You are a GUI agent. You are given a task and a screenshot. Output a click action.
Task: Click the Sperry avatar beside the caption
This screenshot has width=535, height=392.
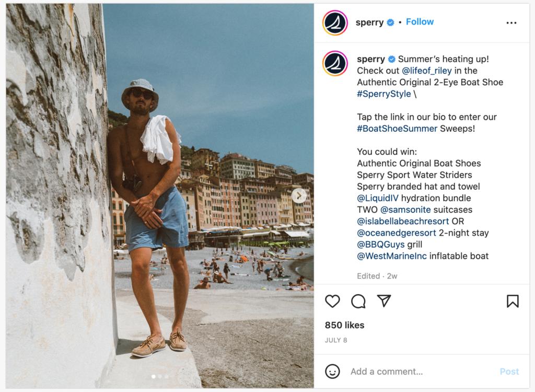click(335, 64)
